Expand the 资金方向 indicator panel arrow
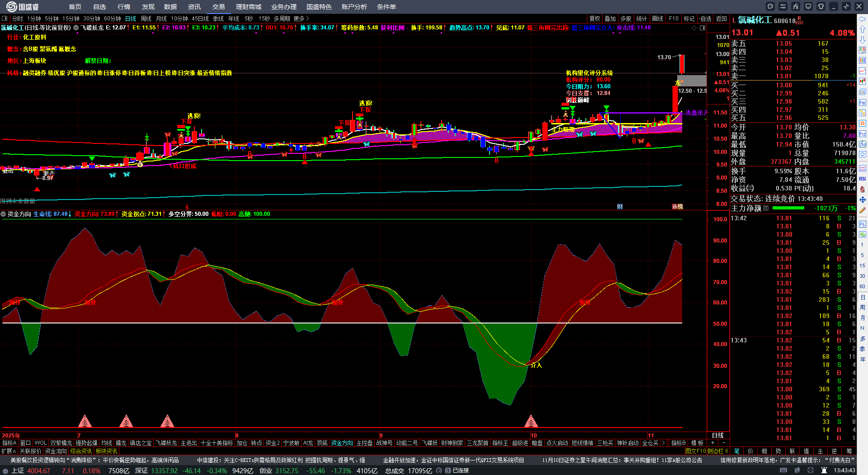 (x=4, y=214)
